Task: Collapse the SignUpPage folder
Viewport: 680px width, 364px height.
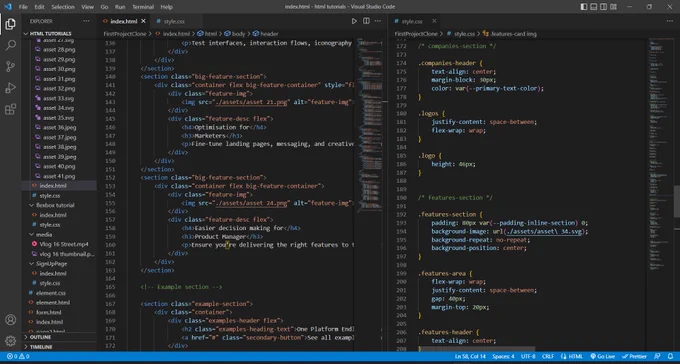Action: coord(51,263)
